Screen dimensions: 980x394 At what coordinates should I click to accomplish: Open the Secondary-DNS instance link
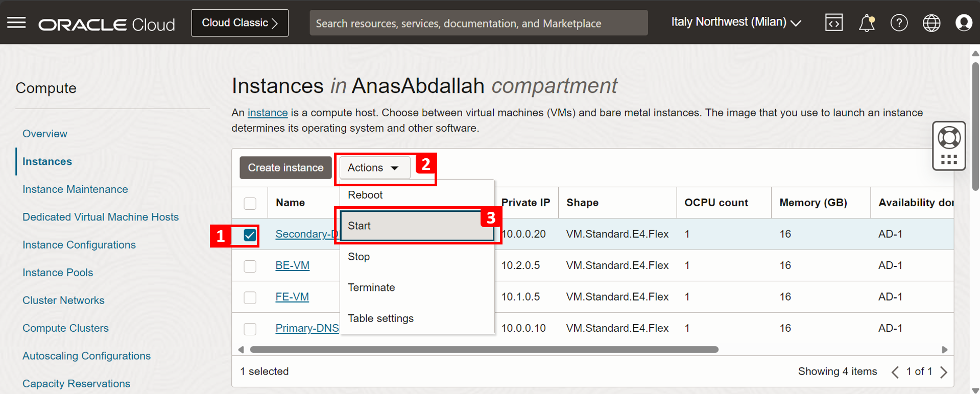(307, 234)
